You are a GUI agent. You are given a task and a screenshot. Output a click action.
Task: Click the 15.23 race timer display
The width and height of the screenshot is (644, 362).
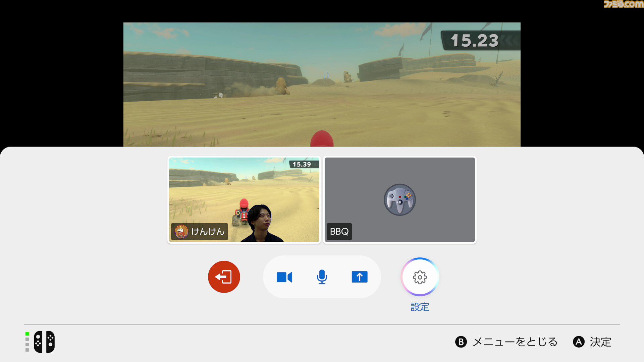480,41
